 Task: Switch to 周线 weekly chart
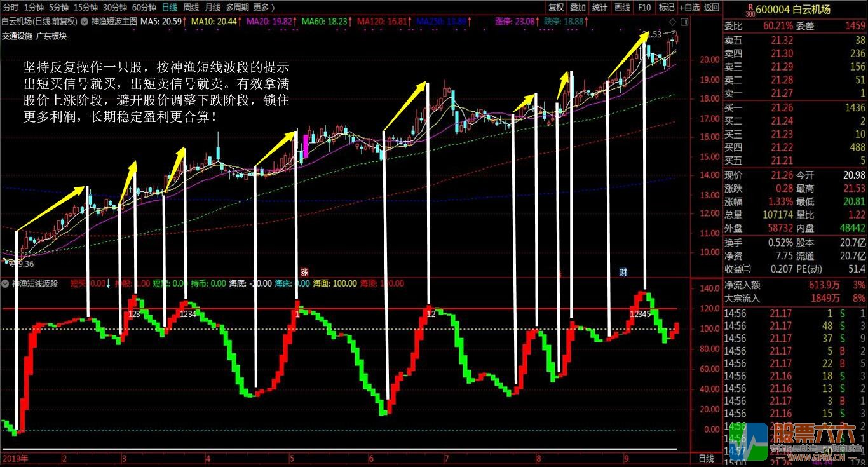click(191, 8)
